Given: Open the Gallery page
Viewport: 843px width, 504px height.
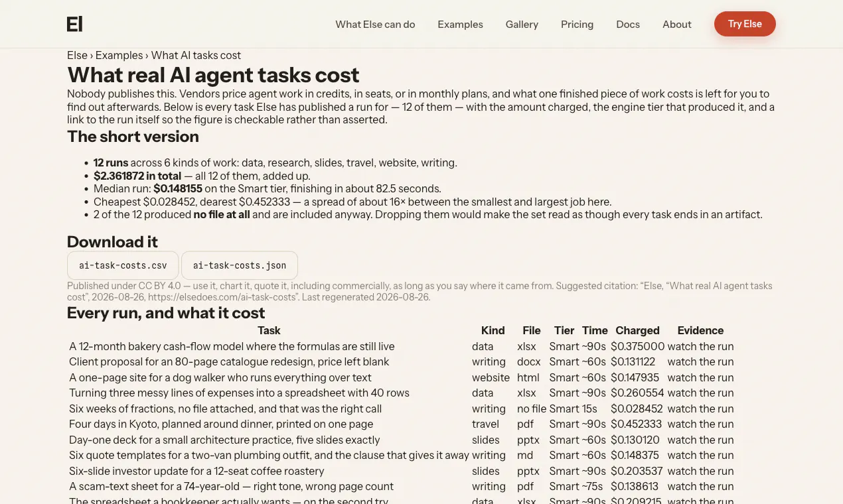Looking at the screenshot, I should [x=522, y=25].
